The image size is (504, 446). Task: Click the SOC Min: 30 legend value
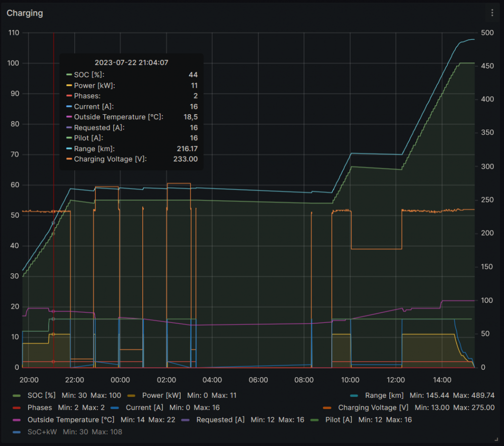click(x=74, y=395)
